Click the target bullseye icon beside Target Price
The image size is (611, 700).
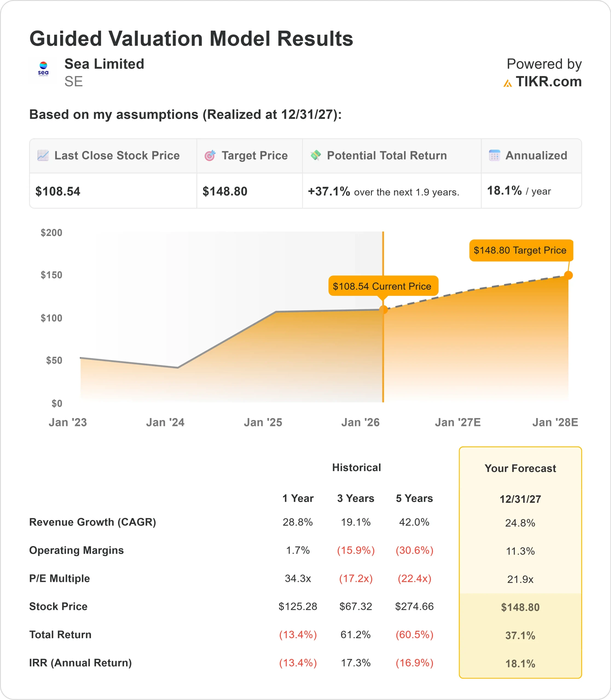[x=210, y=155]
